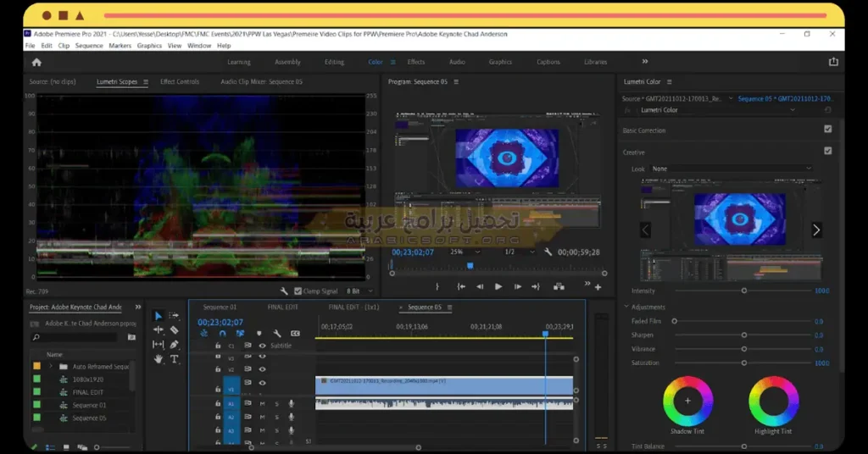Viewport: 868px width, 454px height.
Task: Open zoom level dropdown showing 25%
Action: (x=465, y=252)
